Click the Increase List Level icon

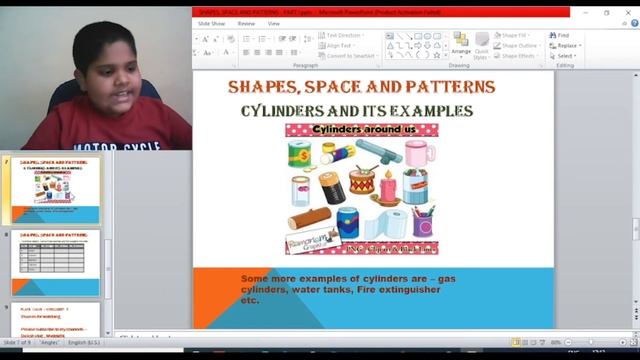(293, 39)
